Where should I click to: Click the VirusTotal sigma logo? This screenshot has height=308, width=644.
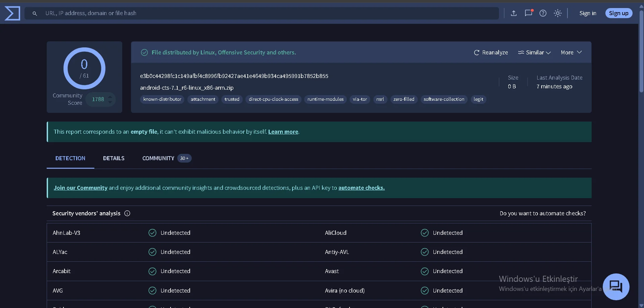pyautogui.click(x=12, y=13)
